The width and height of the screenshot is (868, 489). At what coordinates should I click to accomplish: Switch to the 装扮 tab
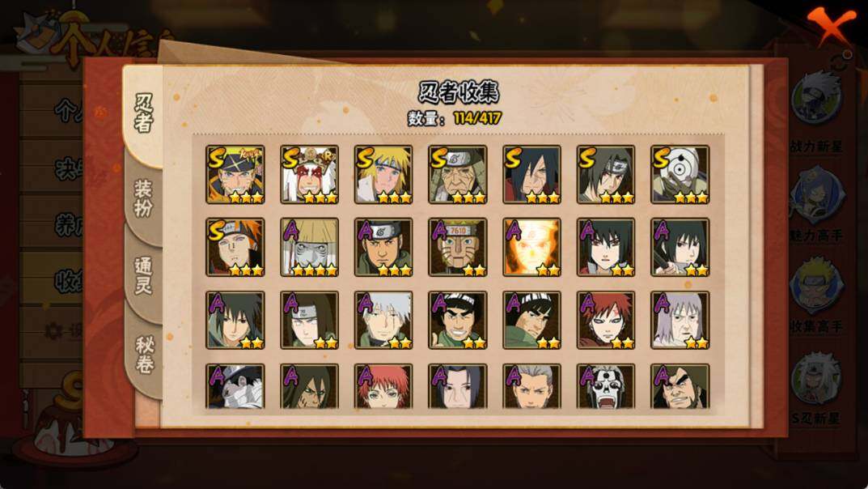coord(143,199)
